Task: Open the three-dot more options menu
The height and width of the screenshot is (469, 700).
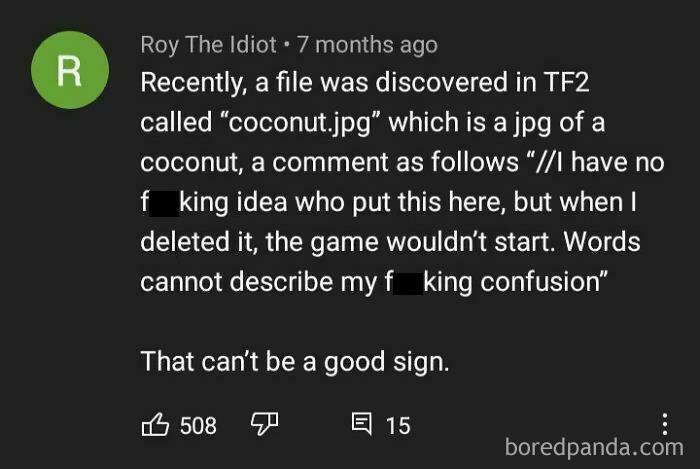Action: 663,425
